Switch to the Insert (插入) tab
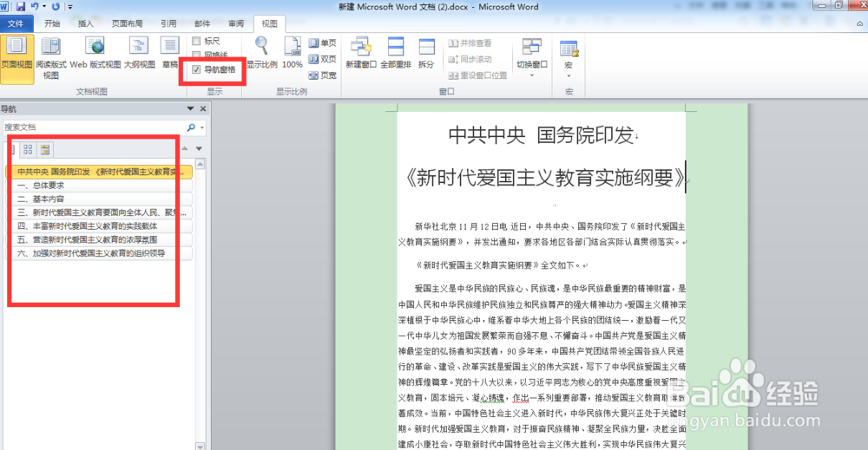 point(86,23)
